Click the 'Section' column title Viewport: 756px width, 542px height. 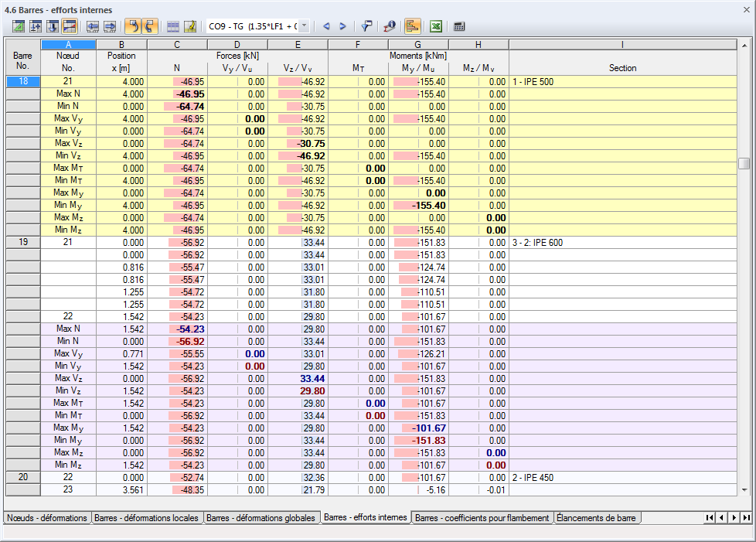(x=622, y=68)
